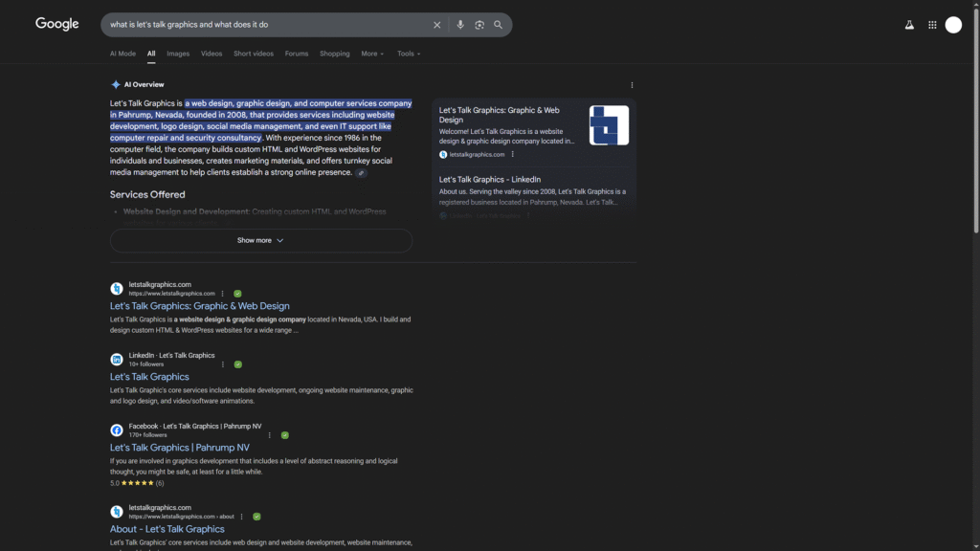Image resolution: width=980 pixels, height=551 pixels.
Task: Click the LinkedIn favicon in search results
Action: click(x=116, y=360)
